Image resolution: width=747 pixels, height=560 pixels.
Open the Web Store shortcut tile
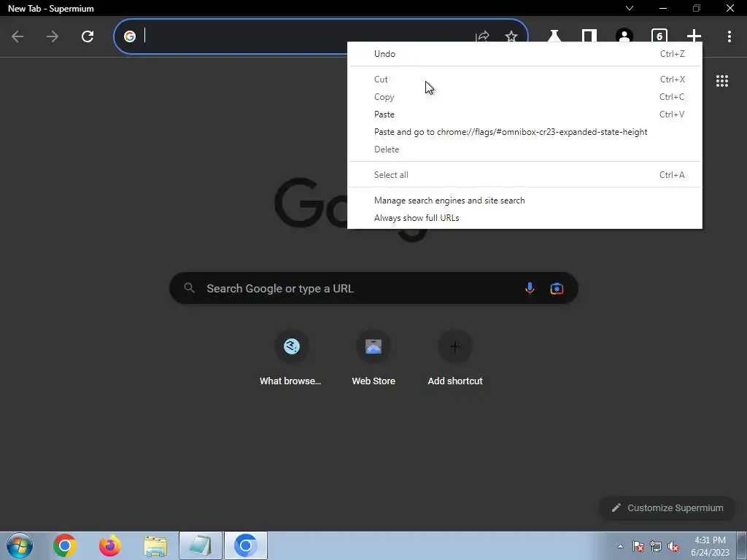pyautogui.click(x=373, y=358)
